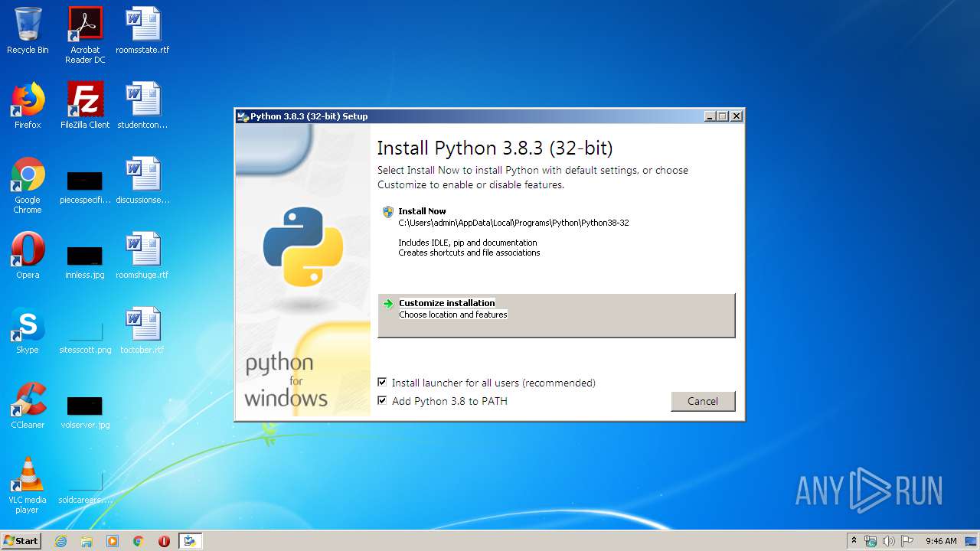This screenshot has height=551, width=980.
Task: Select roomshuge.rtf document icon
Action: pyautogui.click(x=142, y=256)
